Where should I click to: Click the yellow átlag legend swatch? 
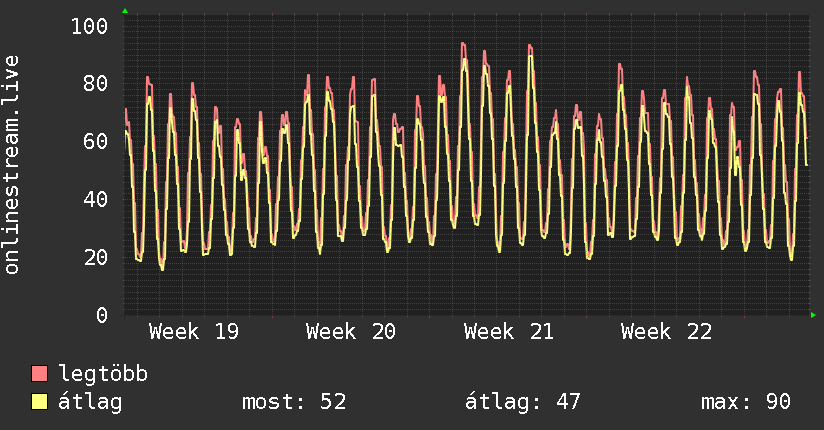click(x=39, y=402)
